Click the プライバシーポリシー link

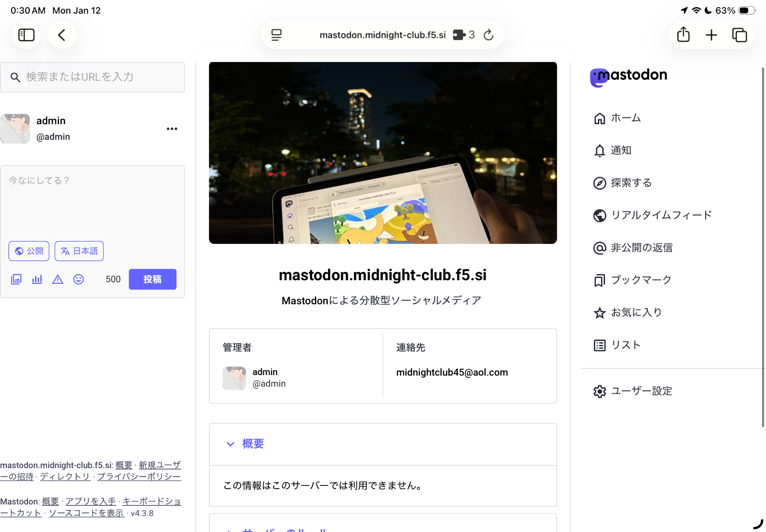click(139, 477)
